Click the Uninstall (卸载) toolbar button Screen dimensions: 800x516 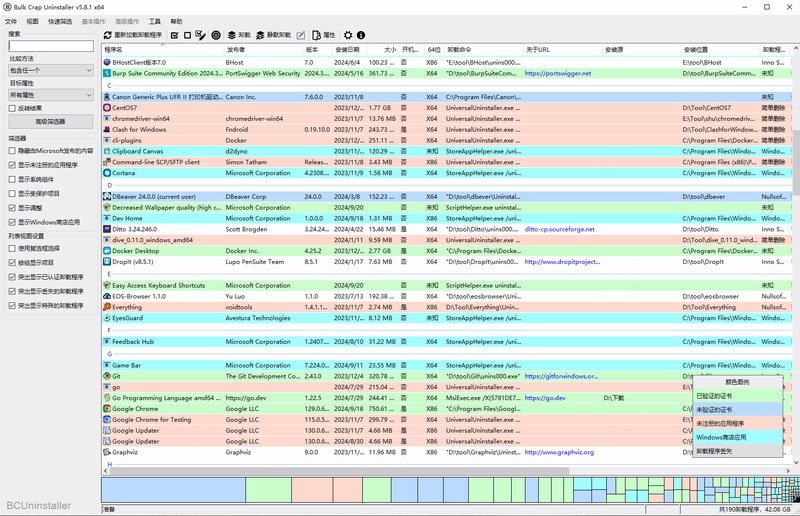(238, 35)
